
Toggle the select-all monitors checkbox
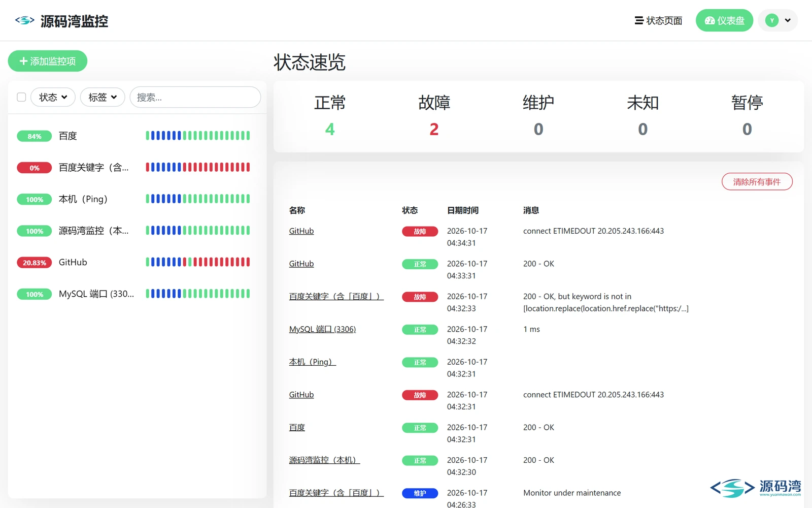tap(21, 97)
